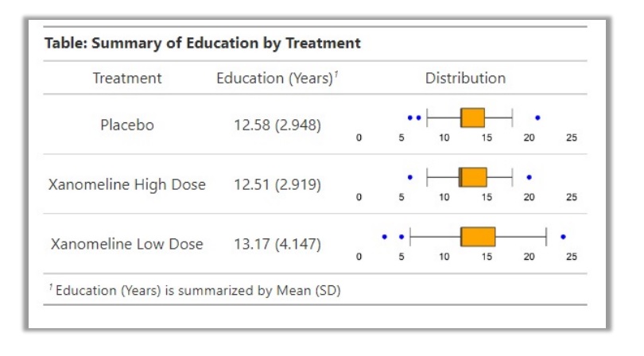Viewport: 644px width, 356px height.
Task: Click the footnote superscript in Education header
Action: (x=336, y=73)
